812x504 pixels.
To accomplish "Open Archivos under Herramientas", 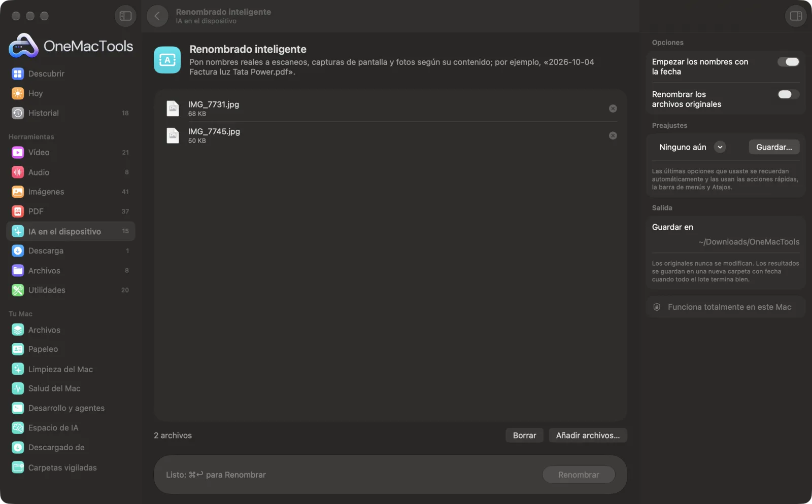I will pyautogui.click(x=71, y=271).
